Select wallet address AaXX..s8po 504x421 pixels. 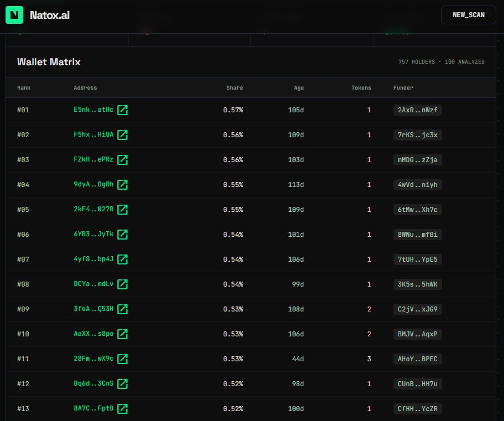[x=93, y=334]
